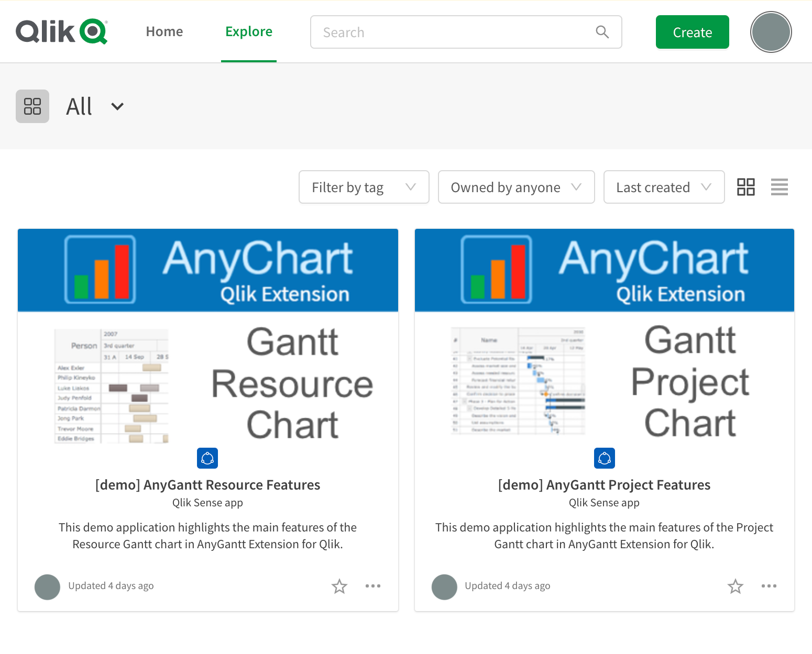The height and width of the screenshot is (654, 812).
Task: Click app icon on AnyGantt Resource card
Action: coord(207,458)
